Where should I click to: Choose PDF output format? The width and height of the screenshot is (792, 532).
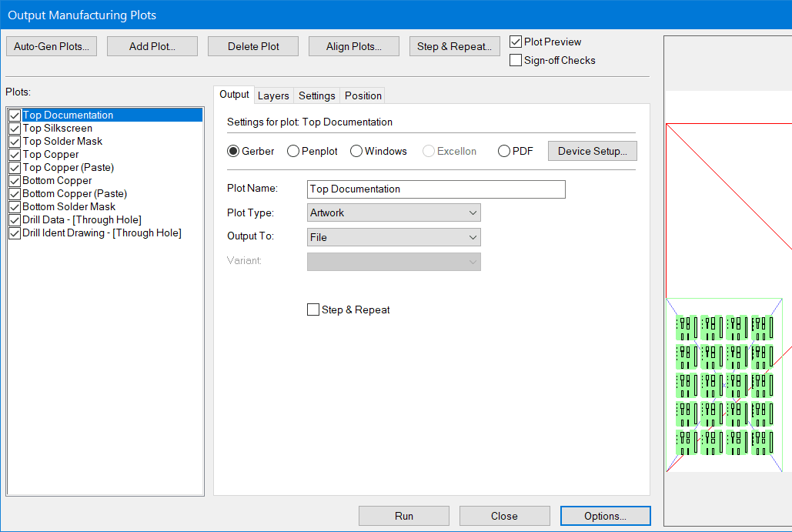click(x=503, y=151)
